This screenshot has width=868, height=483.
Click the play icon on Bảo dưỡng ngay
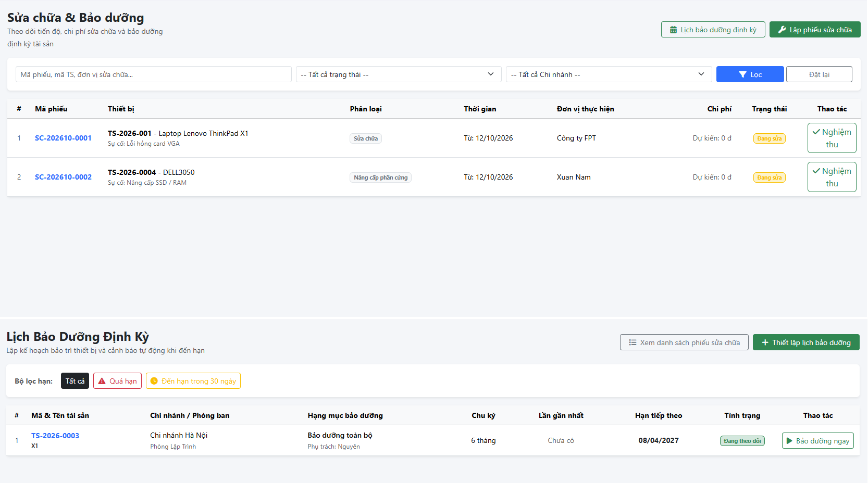789,441
